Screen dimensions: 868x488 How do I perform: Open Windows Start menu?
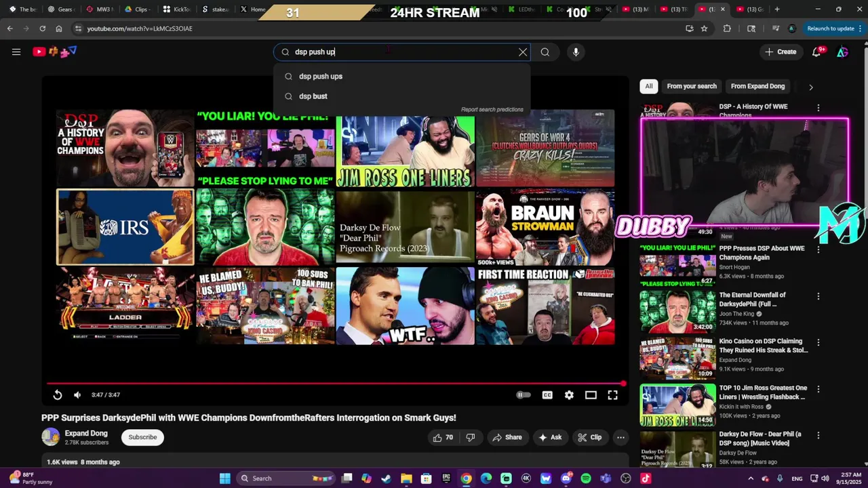[224, 479]
